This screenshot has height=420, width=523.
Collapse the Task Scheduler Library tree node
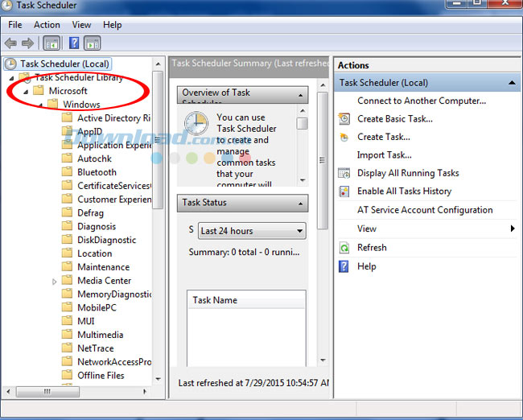click(12, 78)
